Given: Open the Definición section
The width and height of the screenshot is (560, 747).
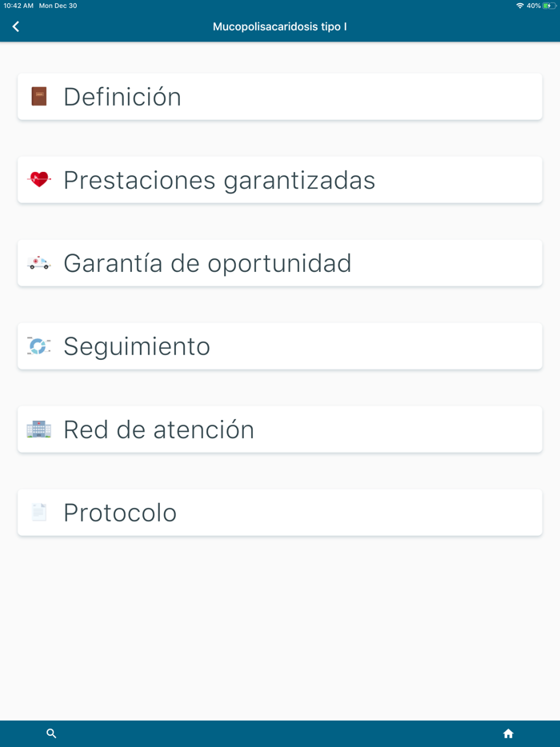Looking at the screenshot, I should (x=122, y=97).
